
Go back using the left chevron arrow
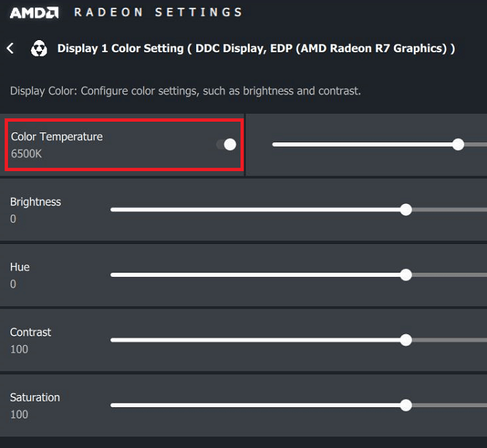point(10,48)
